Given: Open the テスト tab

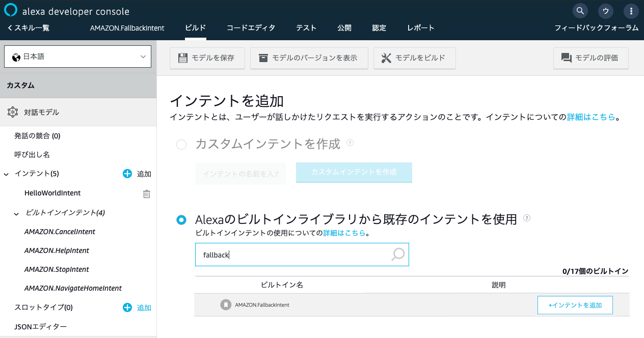Looking at the screenshot, I should (306, 28).
